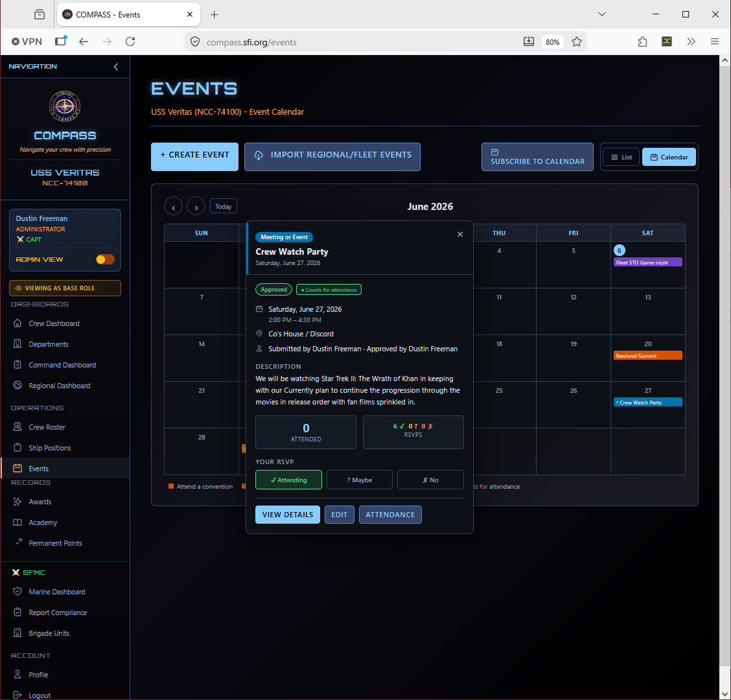
Task: Click the Logout icon
Action: tap(17, 695)
